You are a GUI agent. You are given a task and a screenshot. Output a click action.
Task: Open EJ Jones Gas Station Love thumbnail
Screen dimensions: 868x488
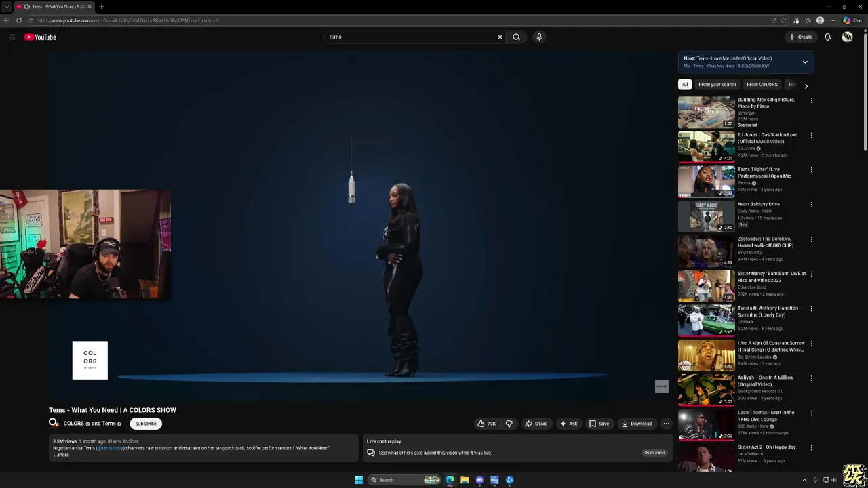coord(706,146)
